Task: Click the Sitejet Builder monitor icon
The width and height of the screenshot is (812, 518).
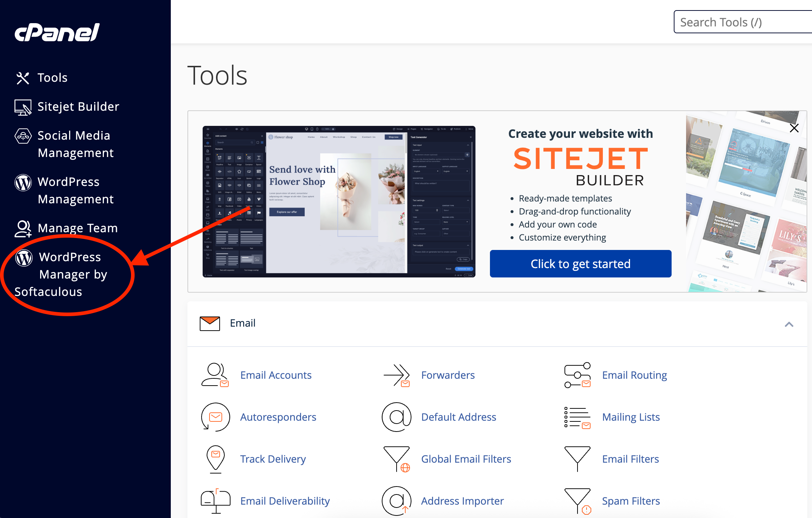Action: 23,107
